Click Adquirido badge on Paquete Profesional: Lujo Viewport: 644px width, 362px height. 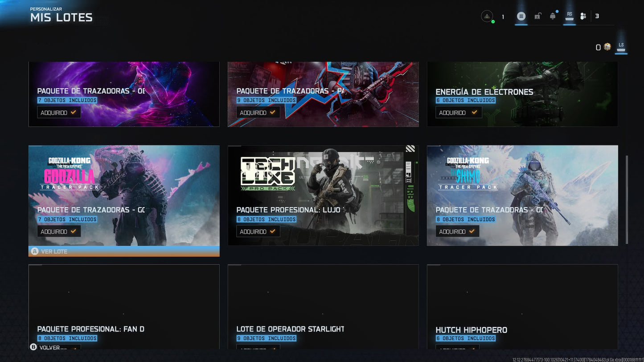tap(258, 232)
